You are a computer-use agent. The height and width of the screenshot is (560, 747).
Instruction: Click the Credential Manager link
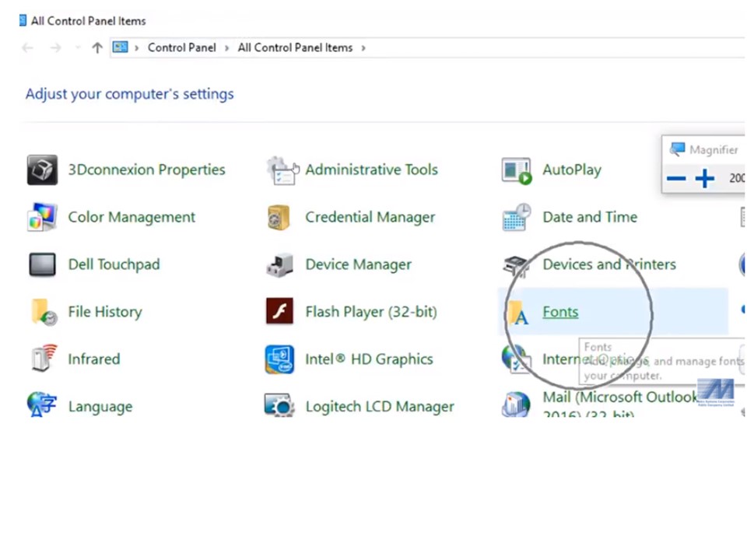tap(370, 217)
